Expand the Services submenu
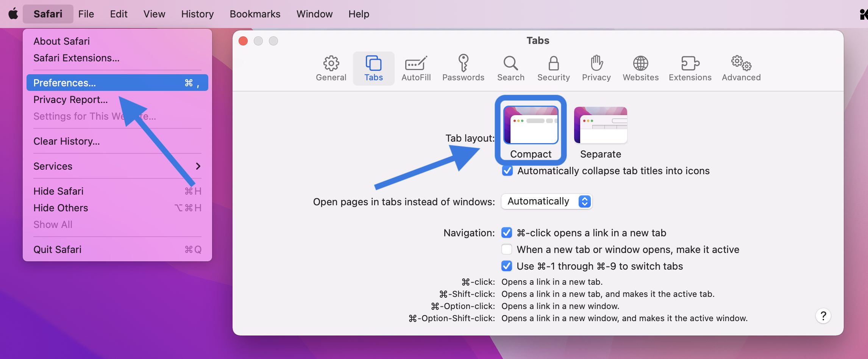This screenshot has width=868, height=359. (x=117, y=166)
